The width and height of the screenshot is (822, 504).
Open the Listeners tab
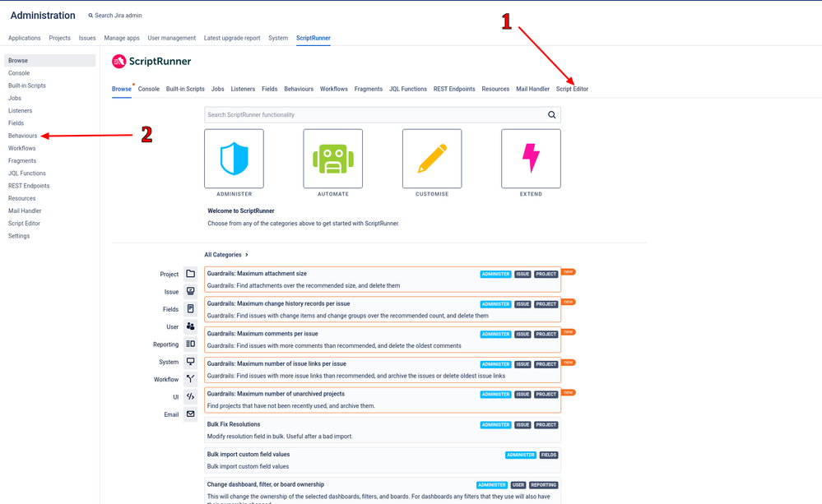click(243, 89)
